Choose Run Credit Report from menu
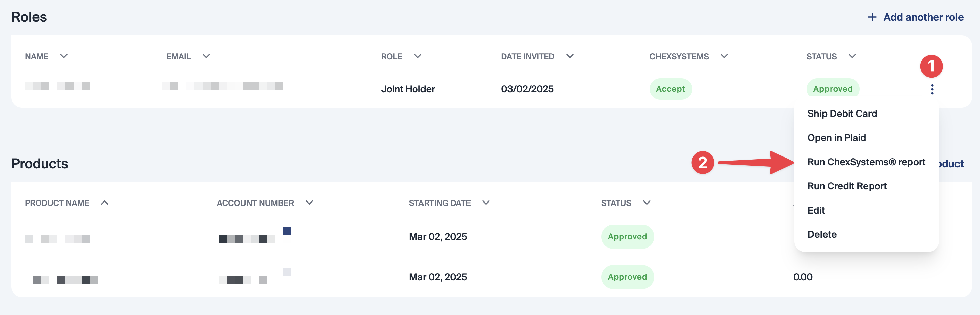The width and height of the screenshot is (980, 315). tap(847, 186)
